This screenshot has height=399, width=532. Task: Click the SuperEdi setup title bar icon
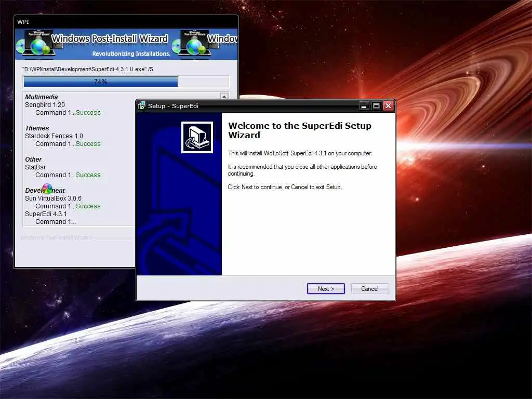(142, 106)
